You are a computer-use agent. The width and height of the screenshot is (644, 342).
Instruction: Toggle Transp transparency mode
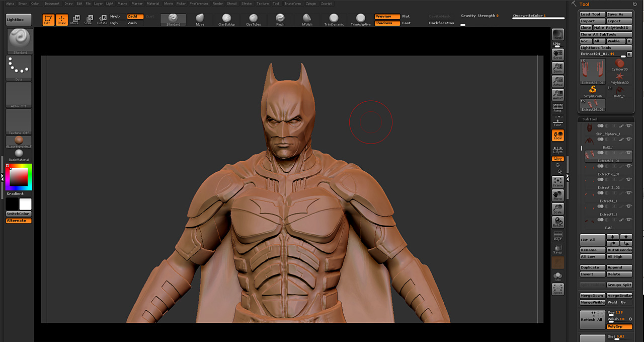[x=557, y=249]
